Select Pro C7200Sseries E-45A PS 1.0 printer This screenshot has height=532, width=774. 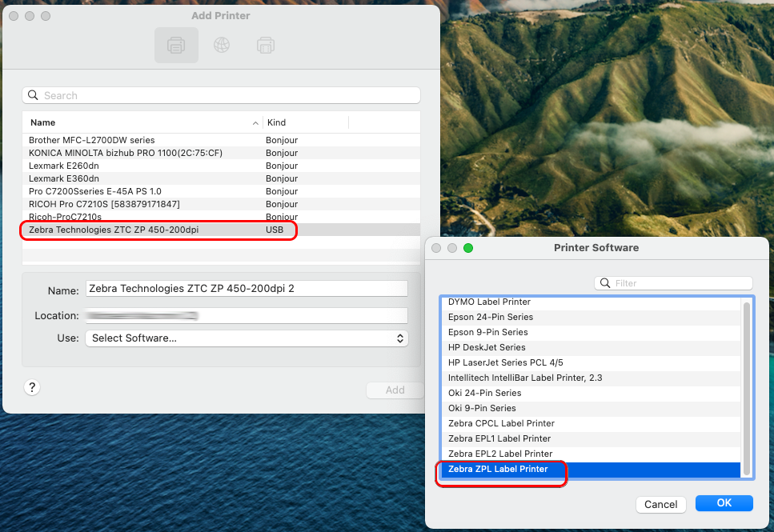click(221, 191)
